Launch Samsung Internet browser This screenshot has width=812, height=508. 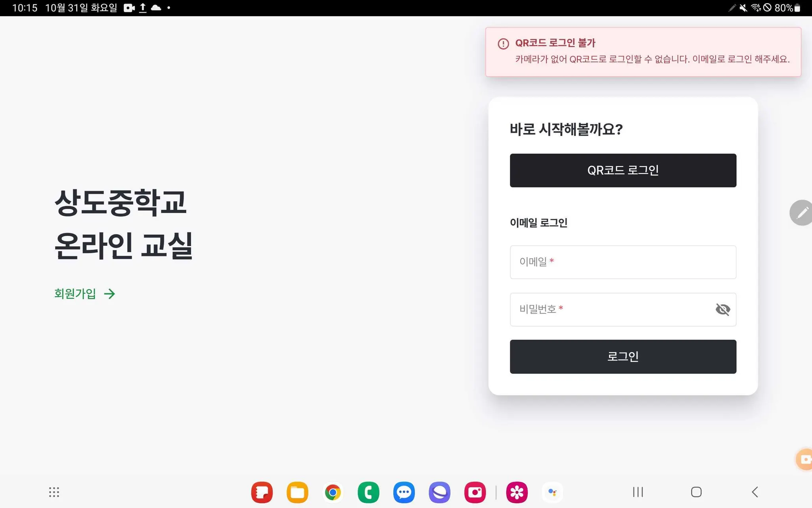439,493
